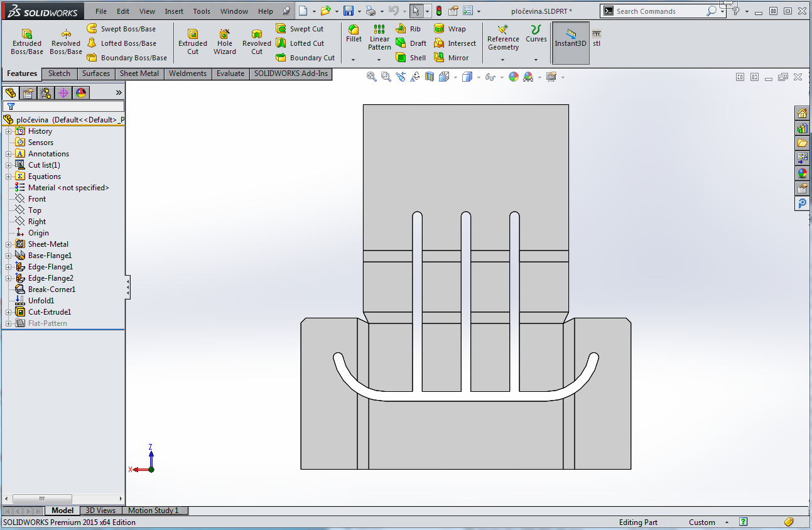Open the Appearances tab in right task pane
This screenshot has height=530, width=812.
coord(802,173)
